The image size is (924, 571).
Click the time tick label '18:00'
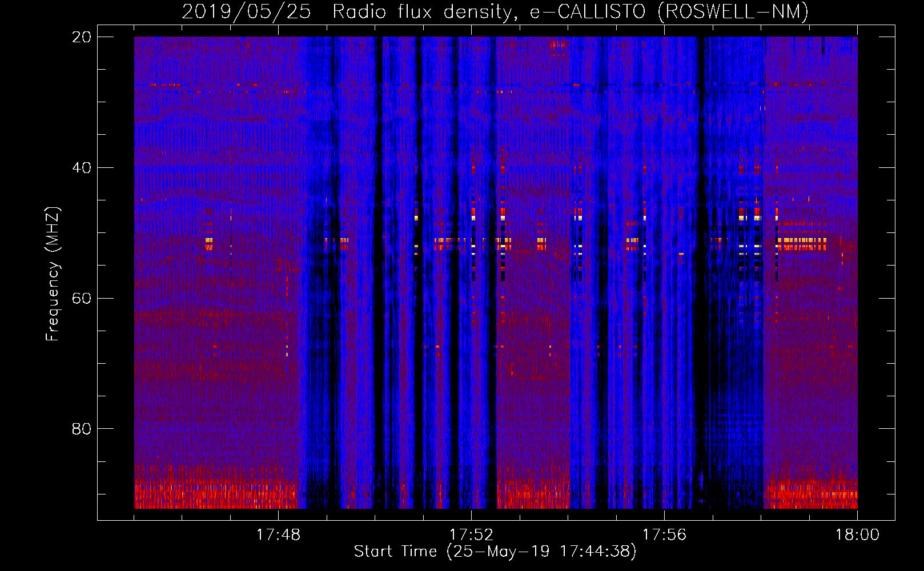[x=857, y=535]
